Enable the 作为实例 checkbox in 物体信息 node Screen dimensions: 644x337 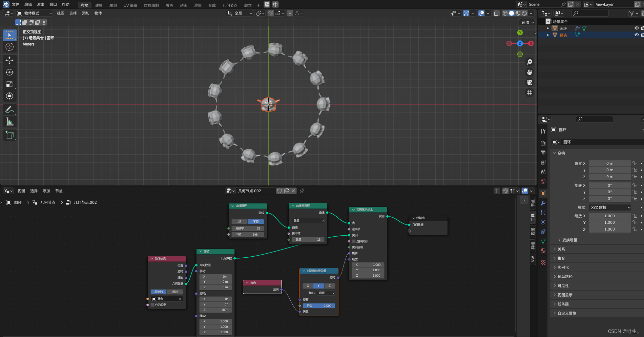tap(152, 305)
